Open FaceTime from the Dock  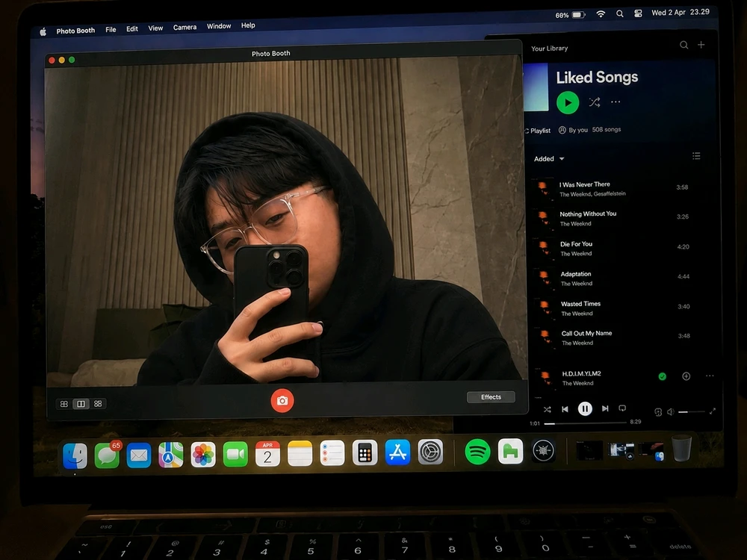tap(235, 454)
